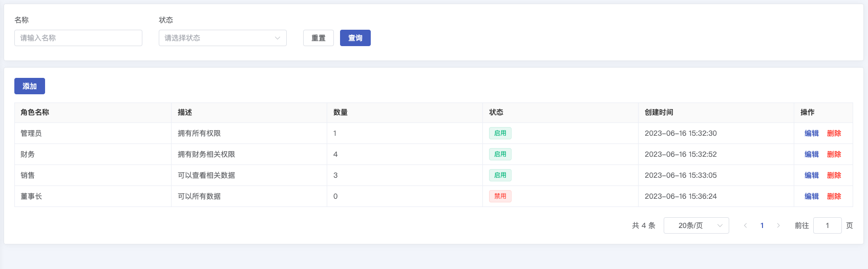Click the next page arrow
Screen dimensions: 868x269
778,225
